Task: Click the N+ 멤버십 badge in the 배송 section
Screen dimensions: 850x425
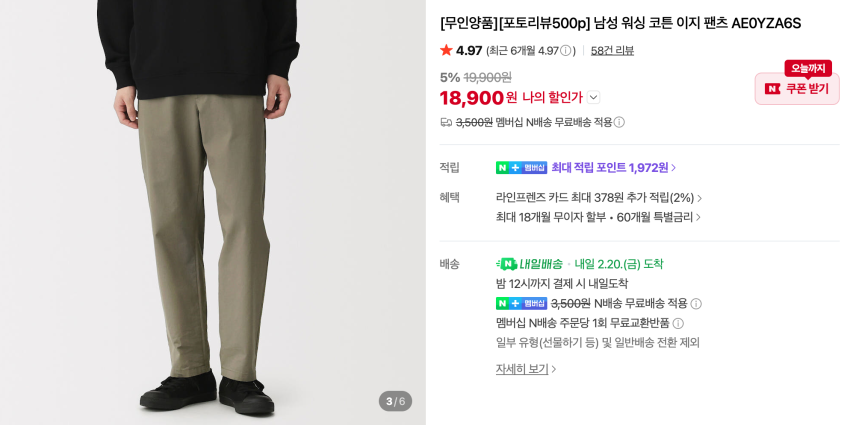Action: (521, 304)
